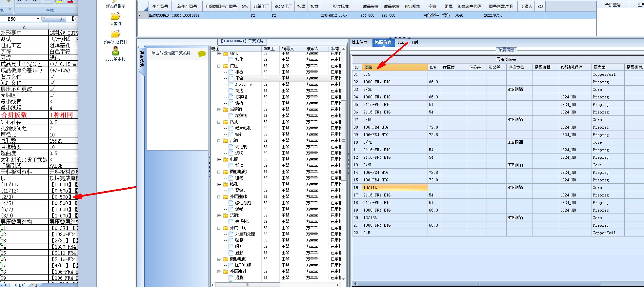Click the document icon beside 打字唛
644x287 pixels.
(x=231, y=97)
